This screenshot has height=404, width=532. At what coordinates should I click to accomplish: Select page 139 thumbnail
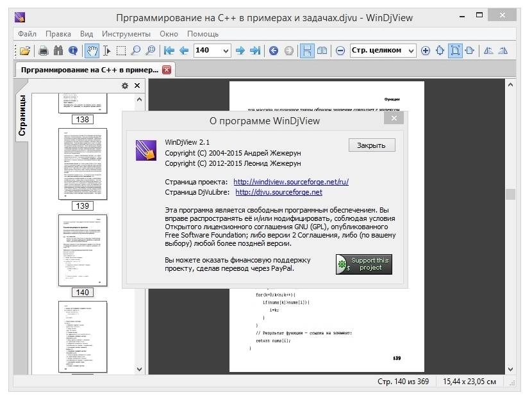click(83, 164)
